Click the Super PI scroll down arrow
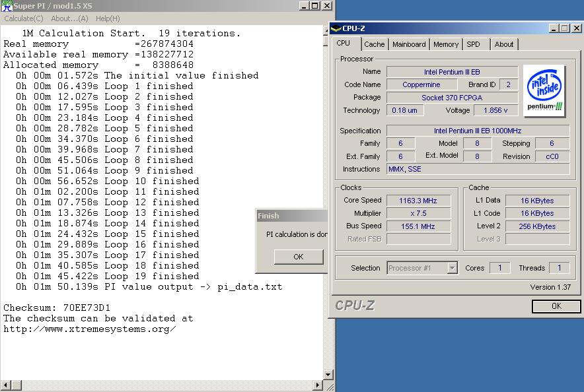The image size is (584, 392). [328, 375]
